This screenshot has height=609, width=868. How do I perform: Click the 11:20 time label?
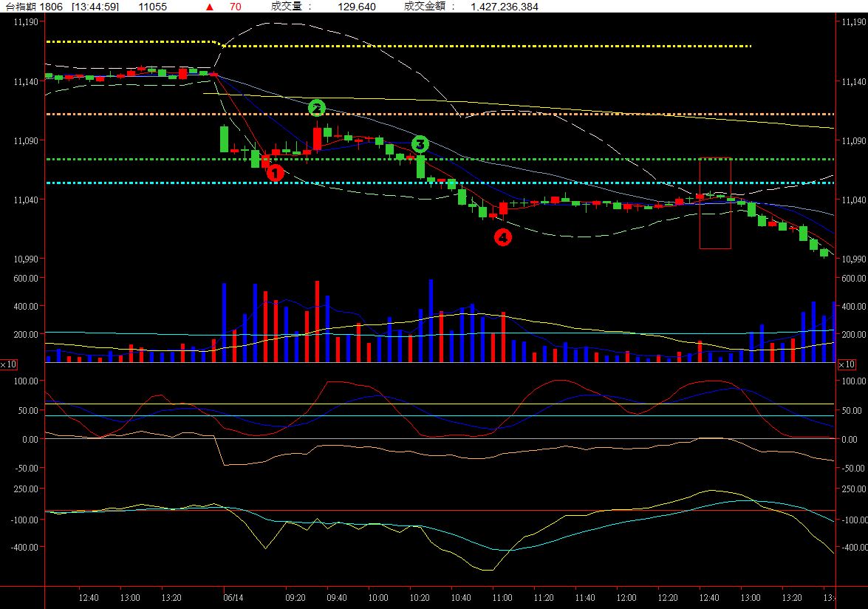[x=544, y=598]
